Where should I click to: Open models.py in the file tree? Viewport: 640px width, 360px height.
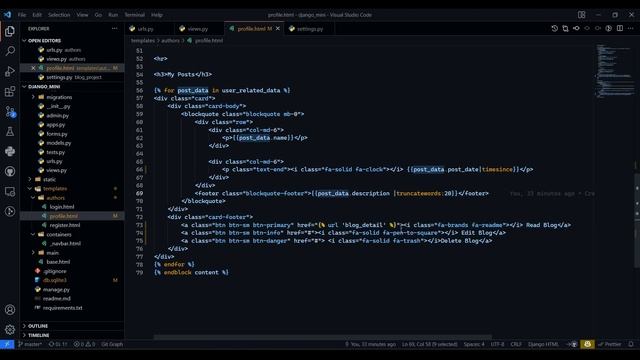pos(58,143)
